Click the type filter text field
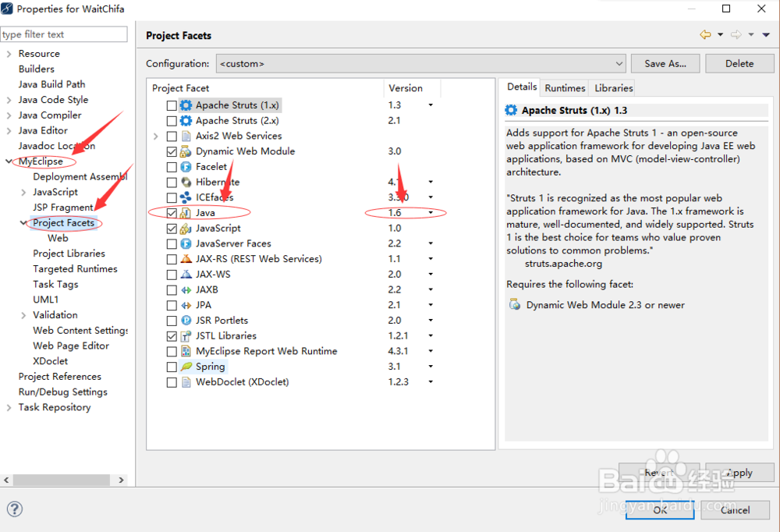 click(x=64, y=34)
